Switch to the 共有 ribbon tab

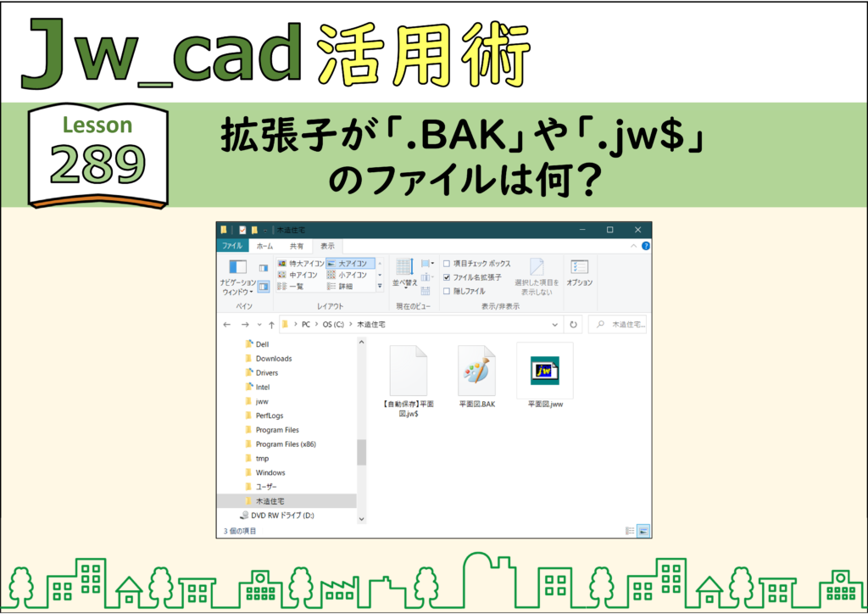(296, 246)
